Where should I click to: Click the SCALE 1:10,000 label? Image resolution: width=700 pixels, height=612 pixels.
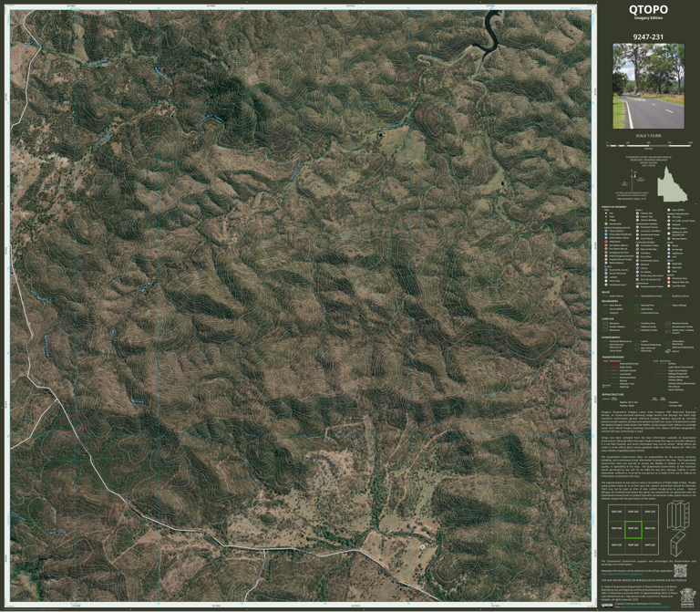point(649,136)
